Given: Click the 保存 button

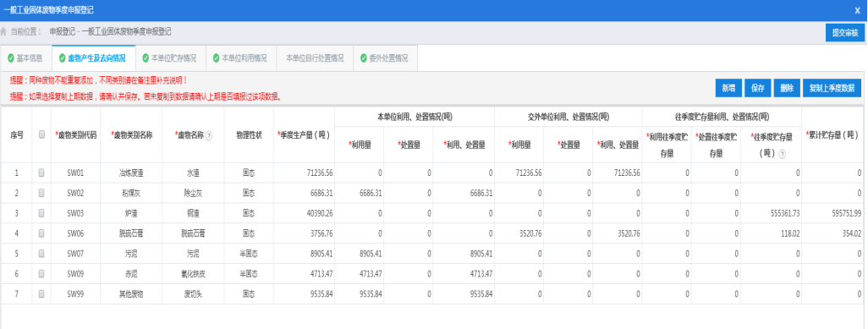Looking at the screenshot, I should click(758, 88).
